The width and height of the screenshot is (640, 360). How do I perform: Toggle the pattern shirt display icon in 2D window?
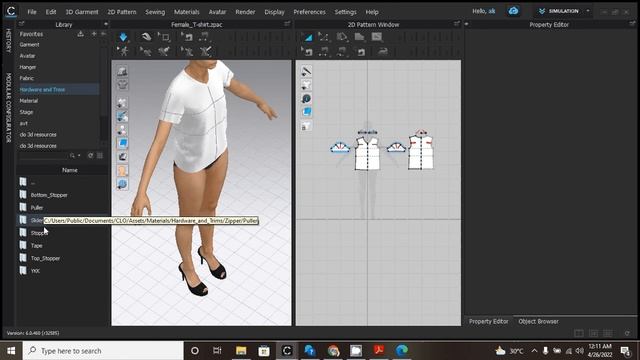click(306, 85)
